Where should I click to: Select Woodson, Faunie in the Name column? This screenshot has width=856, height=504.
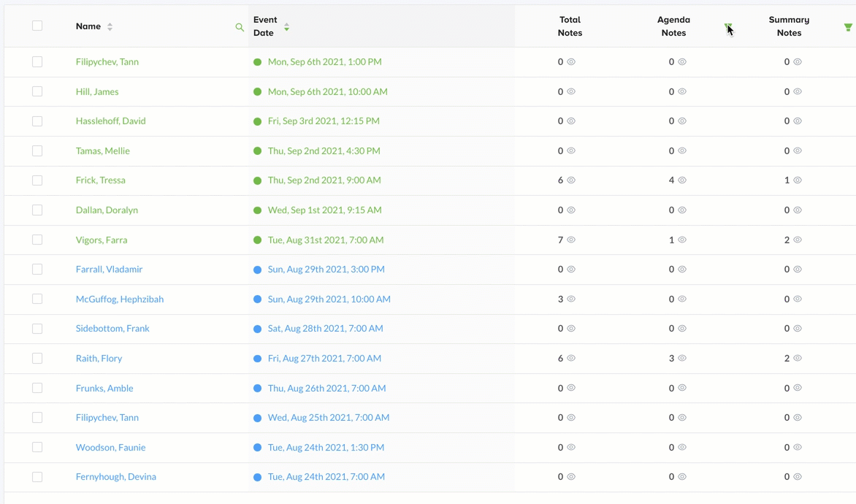pyautogui.click(x=111, y=447)
